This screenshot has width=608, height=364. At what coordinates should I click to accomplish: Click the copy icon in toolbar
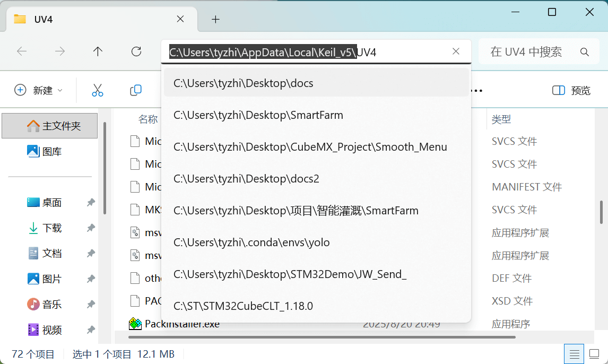(x=136, y=90)
